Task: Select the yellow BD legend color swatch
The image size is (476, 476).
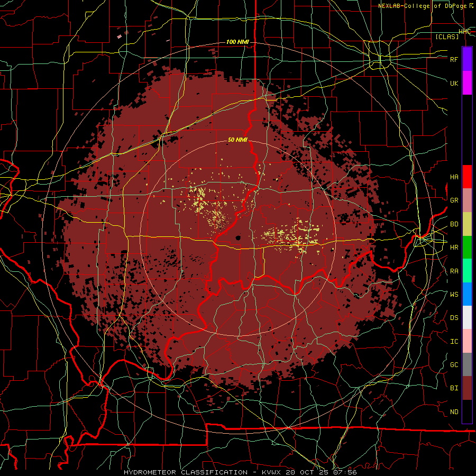Action: point(467,224)
